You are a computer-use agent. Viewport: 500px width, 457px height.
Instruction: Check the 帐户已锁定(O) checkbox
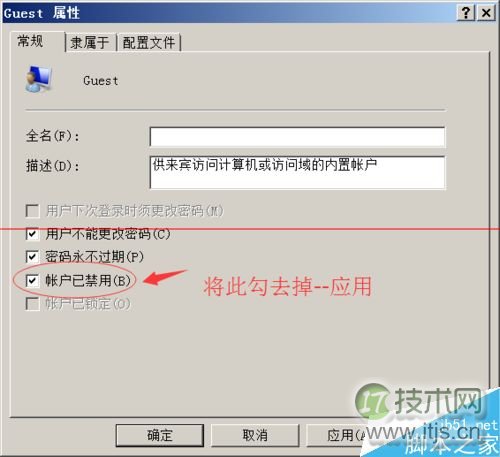pos(32,304)
